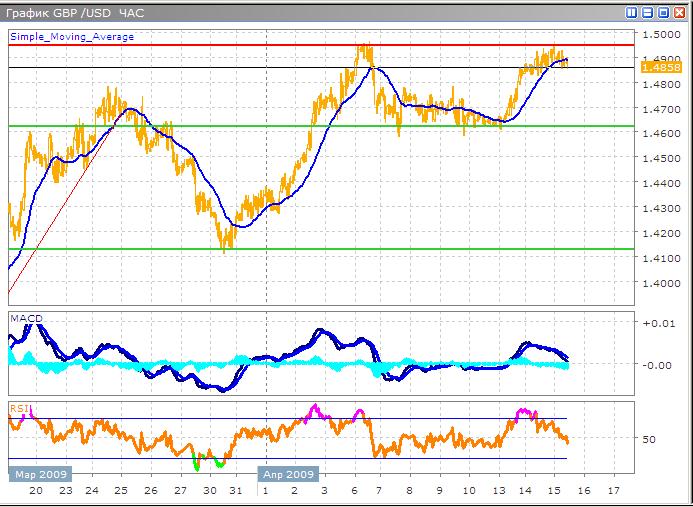The width and height of the screenshot is (693, 507).
Task: Click the current price tag 1.4858
Action: click(x=660, y=67)
